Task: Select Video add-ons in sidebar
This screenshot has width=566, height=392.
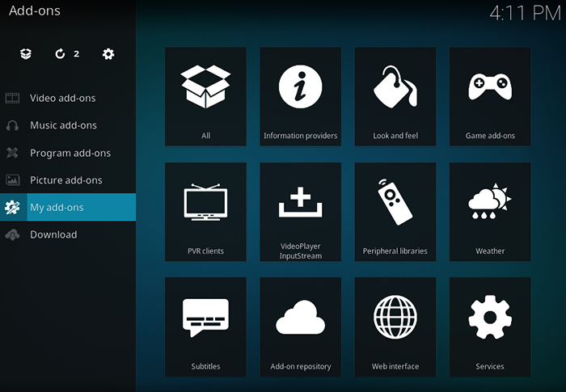Action: point(68,98)
